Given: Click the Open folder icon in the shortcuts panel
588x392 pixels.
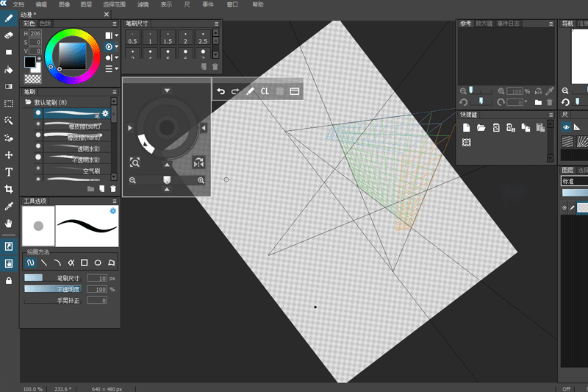Looking at the screenshot, I should pos(481,128).
